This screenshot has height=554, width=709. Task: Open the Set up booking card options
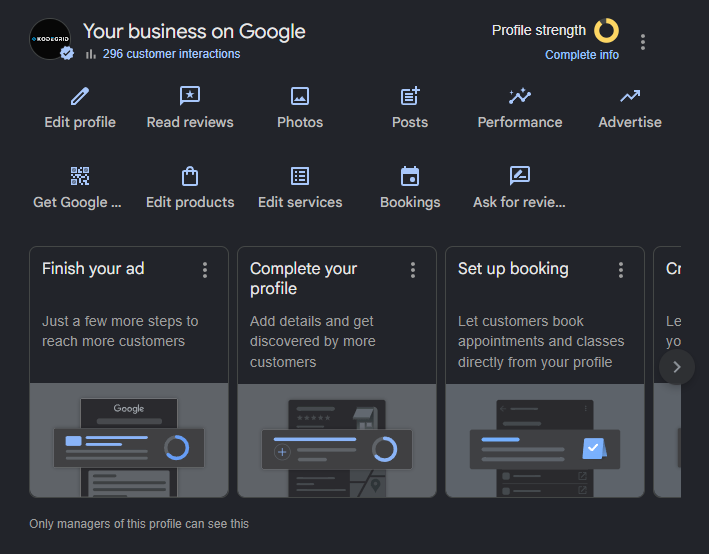[x=621, y=270]
